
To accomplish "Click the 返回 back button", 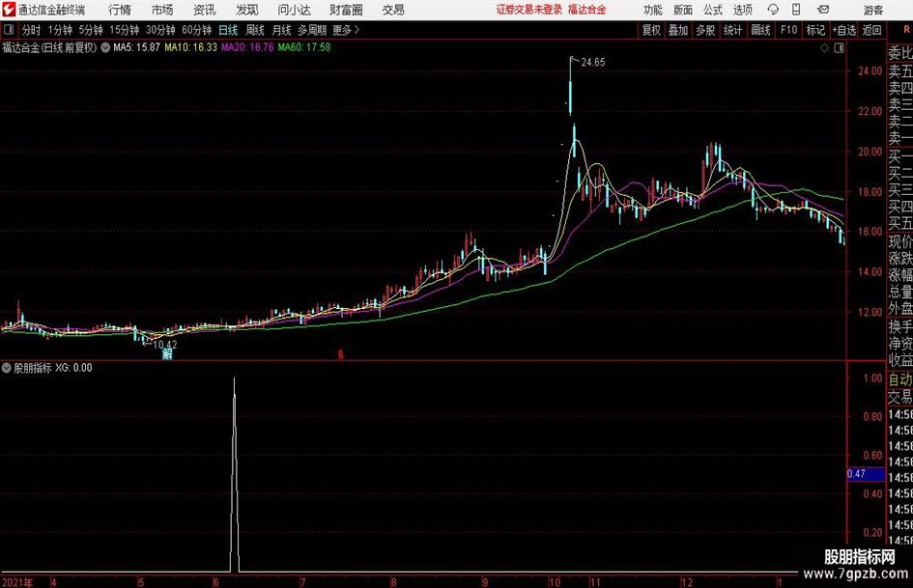I will 871,30.
